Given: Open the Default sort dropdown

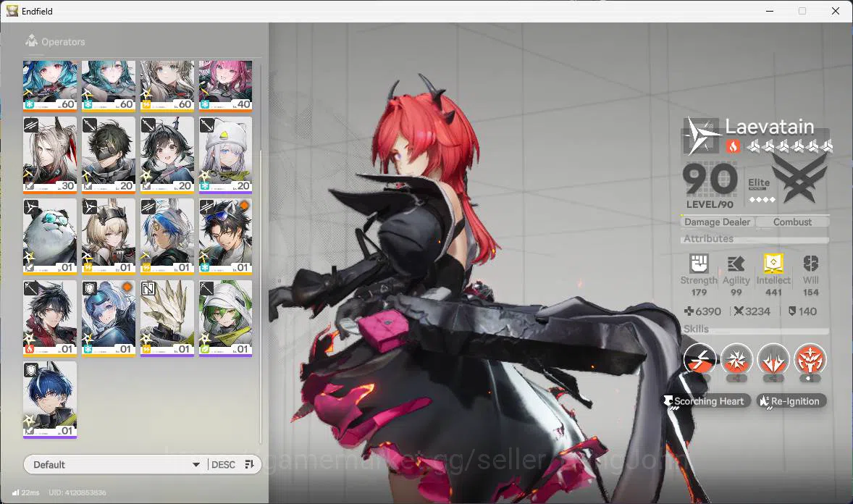Looking at the screenshot, I should pyautogui.click(x=115, y=465).
